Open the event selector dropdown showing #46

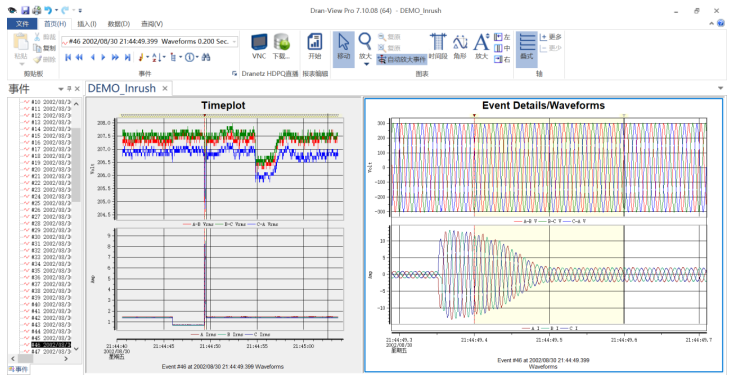click(x=150, y=42)
